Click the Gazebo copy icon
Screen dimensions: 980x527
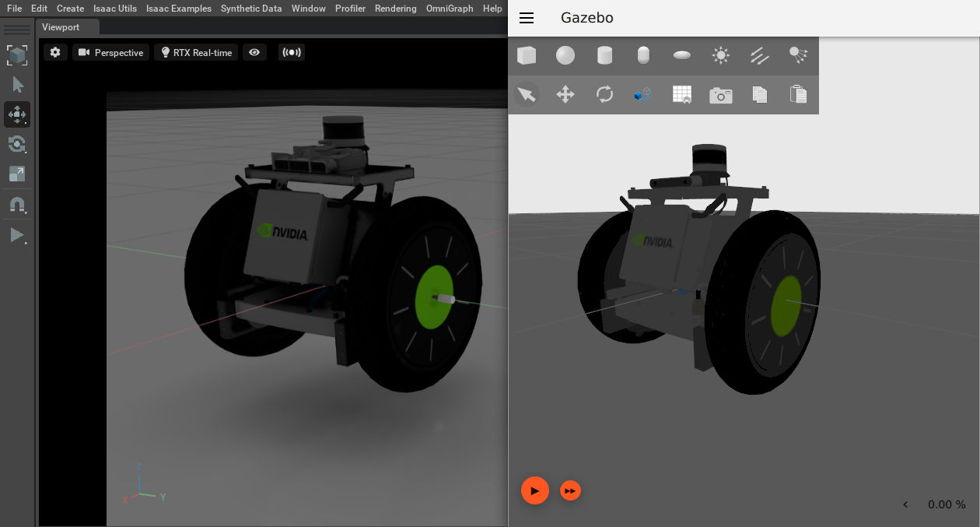[760, 94]
